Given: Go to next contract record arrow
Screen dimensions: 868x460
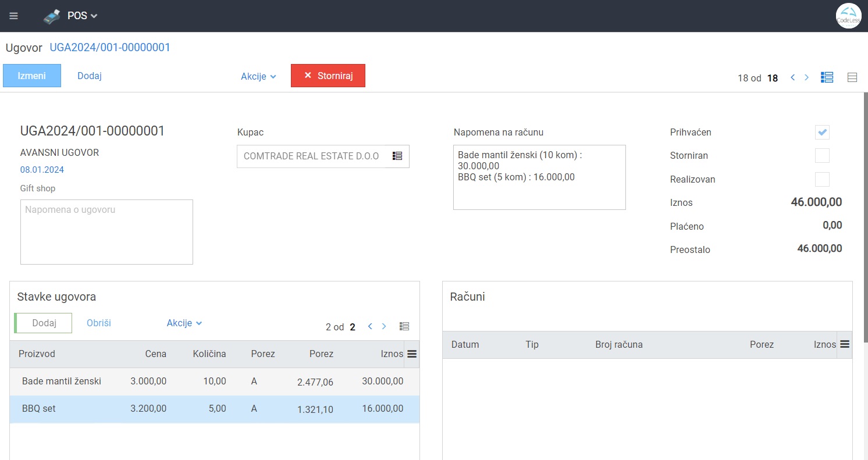Looking at the screenshot, I should coord(806,77).
